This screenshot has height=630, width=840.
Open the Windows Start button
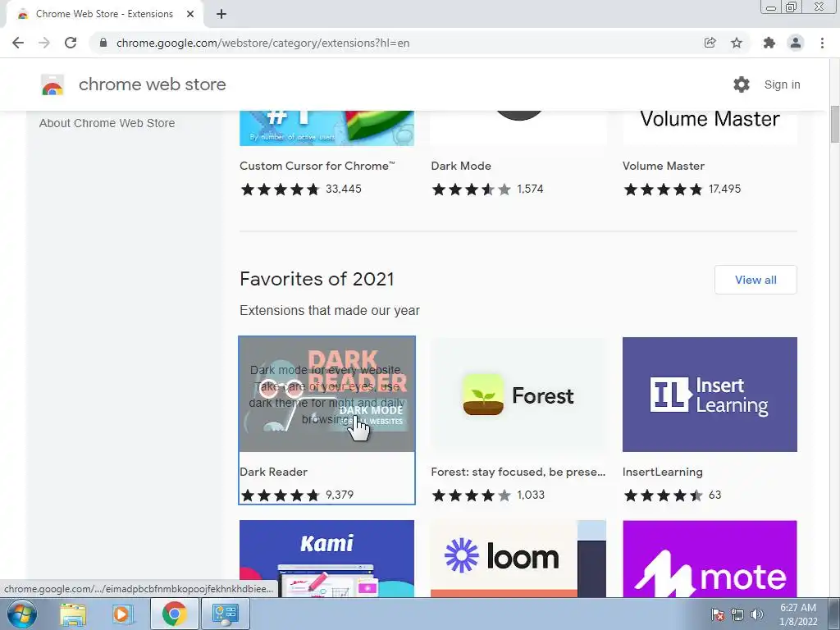(x=22, y=614)
